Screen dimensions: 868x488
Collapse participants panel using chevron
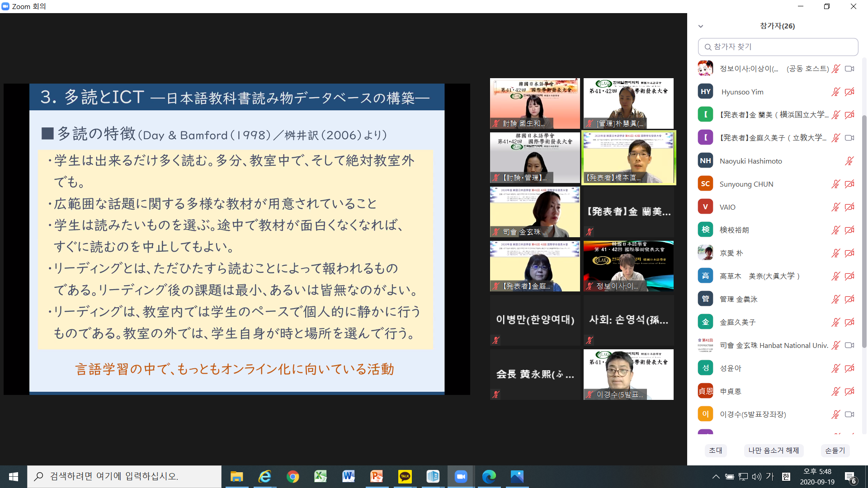[701, 26]
